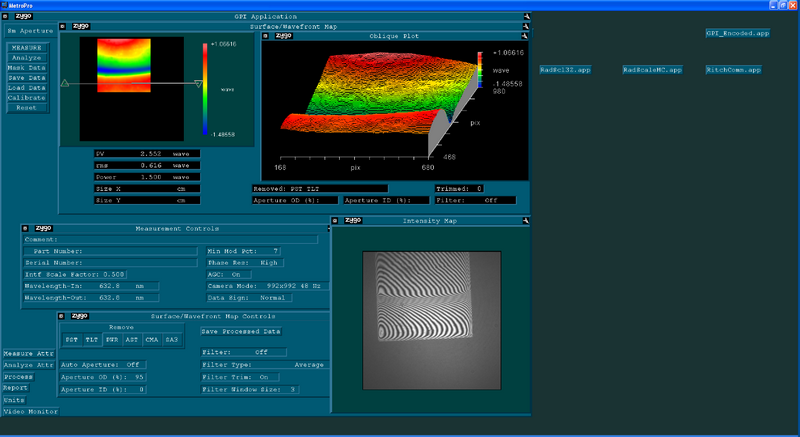Open the RadScaleMC.app application icon
800x437 pixels.
653,70
